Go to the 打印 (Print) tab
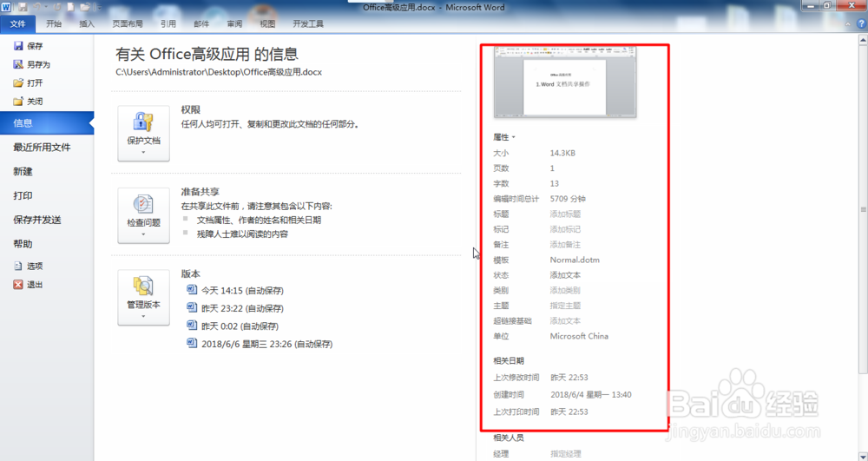Screen dimensions: 868x461 coord(23,195)
